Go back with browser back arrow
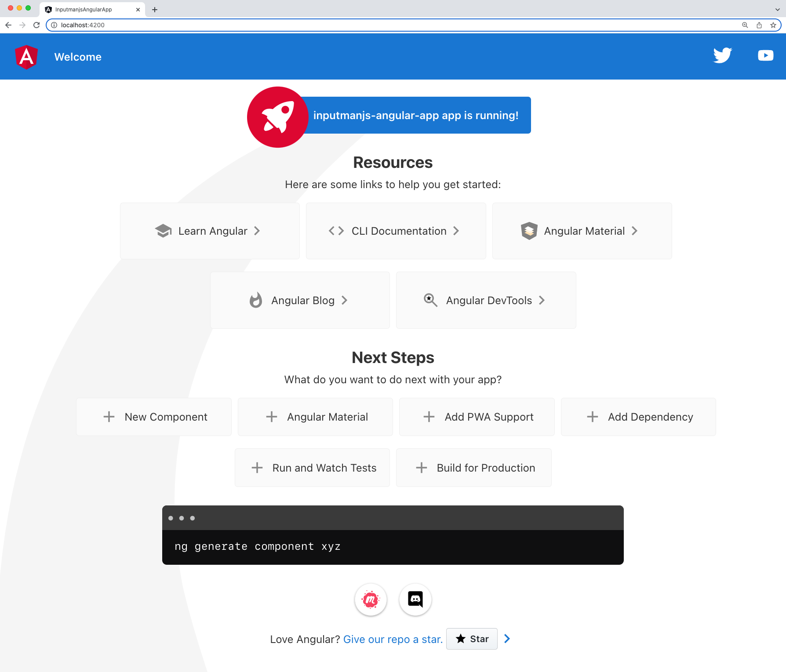 coord(8,25)
